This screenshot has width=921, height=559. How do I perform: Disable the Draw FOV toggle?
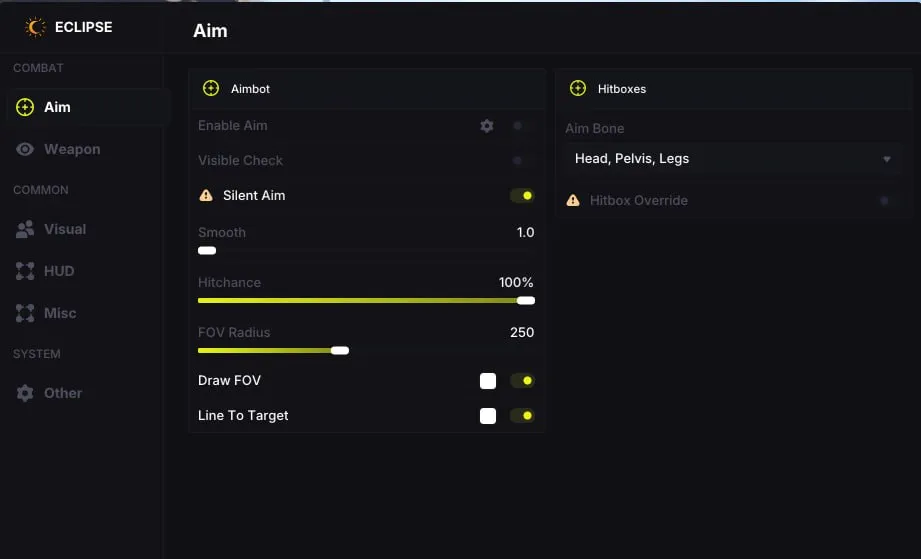522,380
